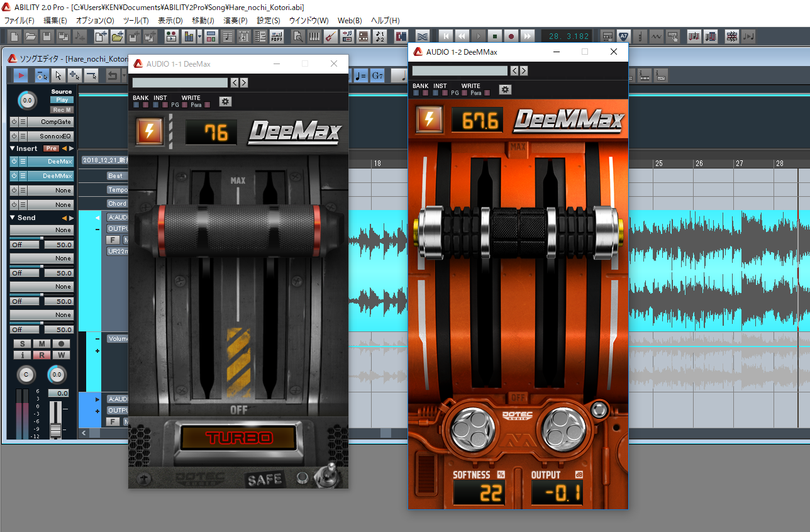
Task: Open the ファイル(F) menu
Action: pyautogui.click(x=19, y=21)
